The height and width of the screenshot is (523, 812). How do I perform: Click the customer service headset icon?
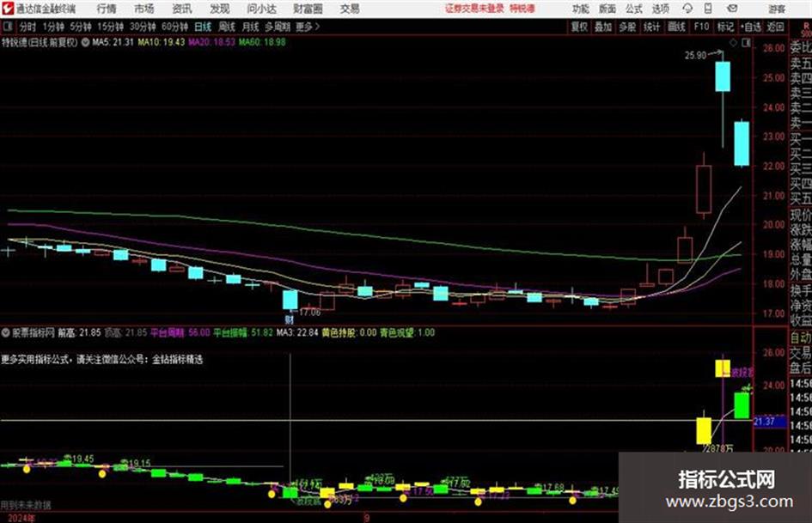687,9
